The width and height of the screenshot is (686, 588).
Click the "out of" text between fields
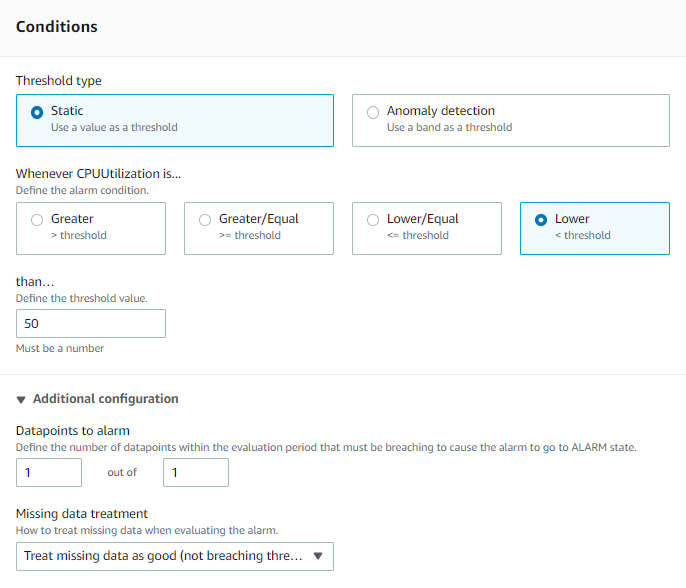(x=122, y=472)
